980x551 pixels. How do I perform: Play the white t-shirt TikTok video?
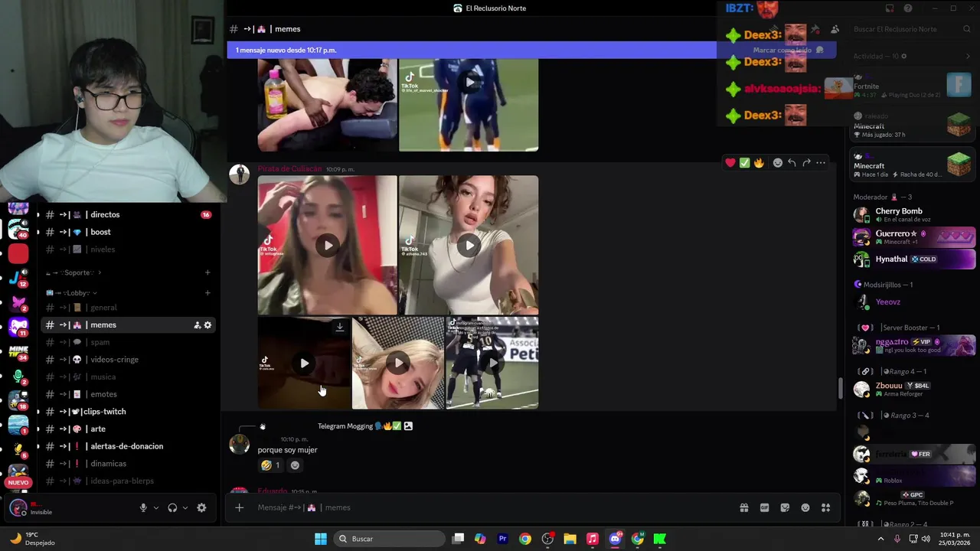pyautogui.click(x=469, y=246)
